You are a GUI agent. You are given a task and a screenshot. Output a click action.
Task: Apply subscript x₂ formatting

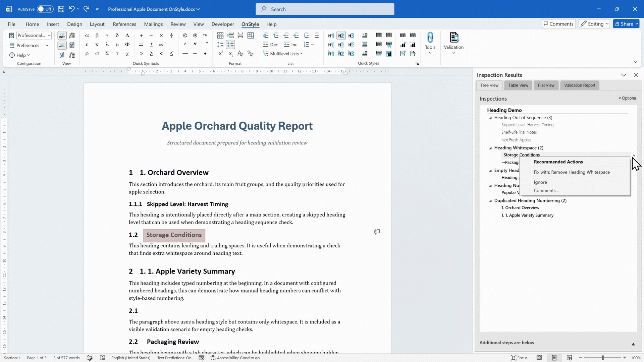click(x=231, y=54)
